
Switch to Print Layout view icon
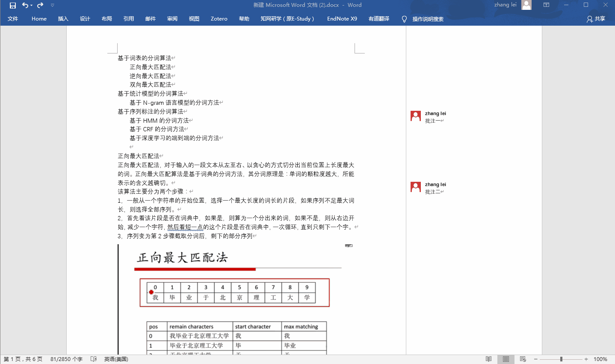pyautogui.click(x=506, y=359)
